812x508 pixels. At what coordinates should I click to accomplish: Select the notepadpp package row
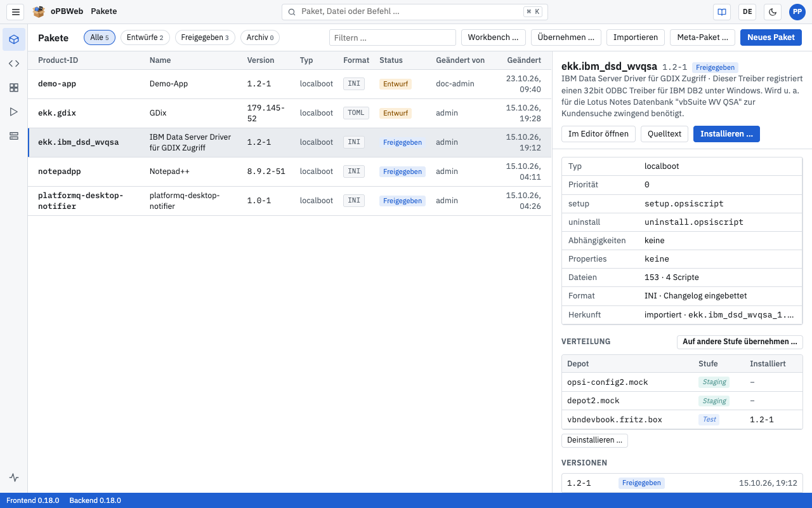pos(290,171)
